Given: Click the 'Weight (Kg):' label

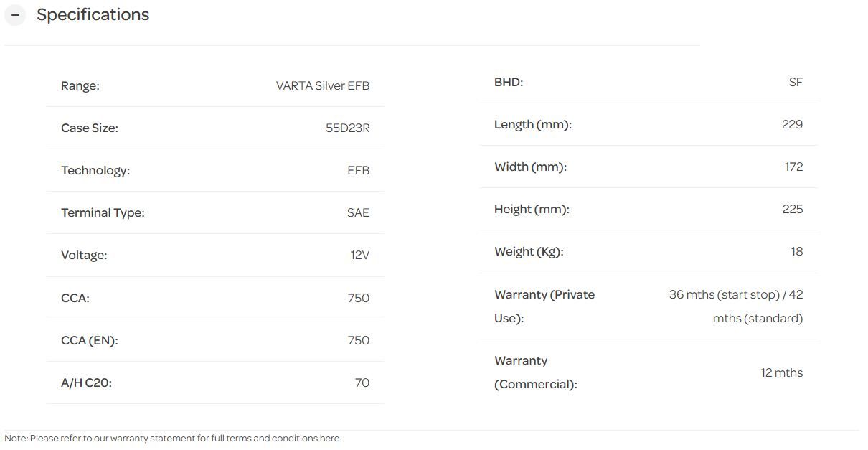Looking at the screenshot, I should point(529,252).
